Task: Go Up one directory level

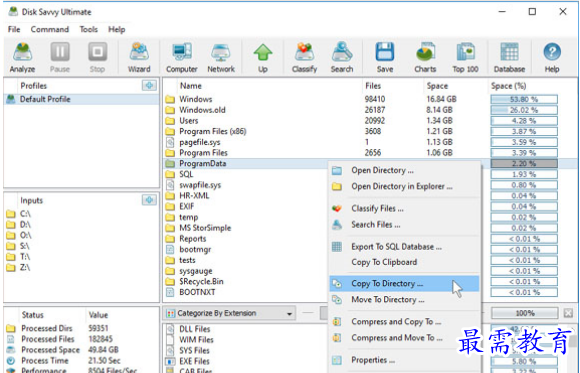Action: pos(263,57)
